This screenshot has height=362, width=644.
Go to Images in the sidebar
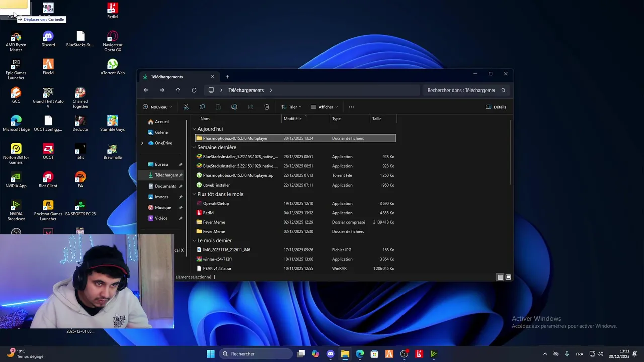coord(162,197)
